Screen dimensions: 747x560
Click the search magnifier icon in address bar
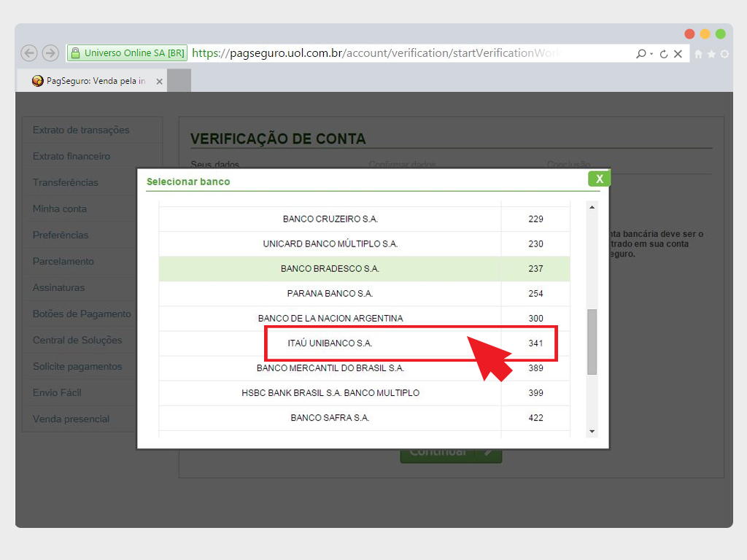pos(640,54)
